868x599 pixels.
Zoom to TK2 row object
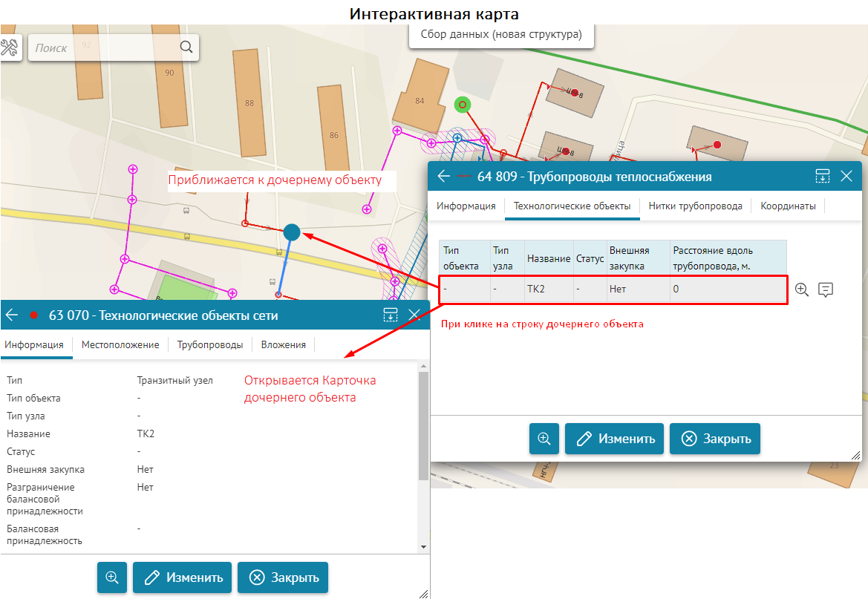(x=801, y=289)
